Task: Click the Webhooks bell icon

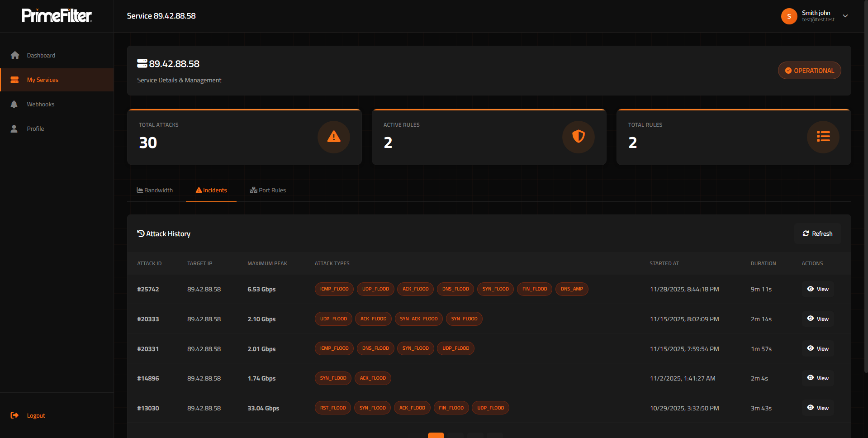Action: (x=15, y=104)
